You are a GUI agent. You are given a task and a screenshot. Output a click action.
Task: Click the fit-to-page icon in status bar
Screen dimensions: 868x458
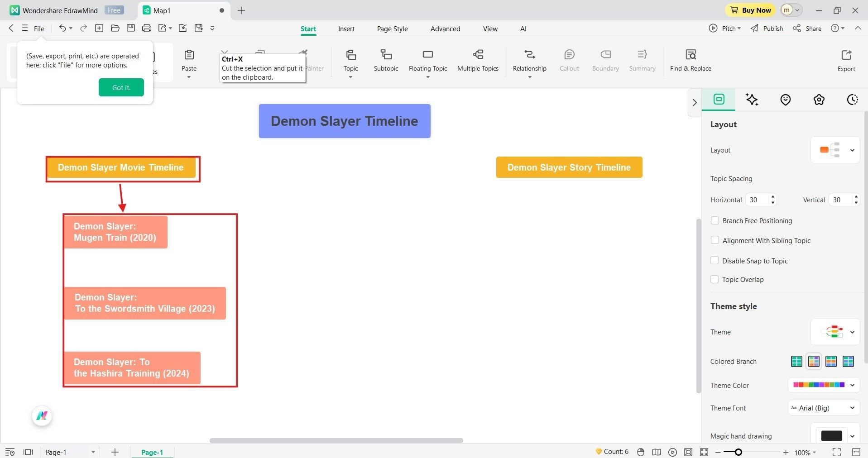pos(688,452)
